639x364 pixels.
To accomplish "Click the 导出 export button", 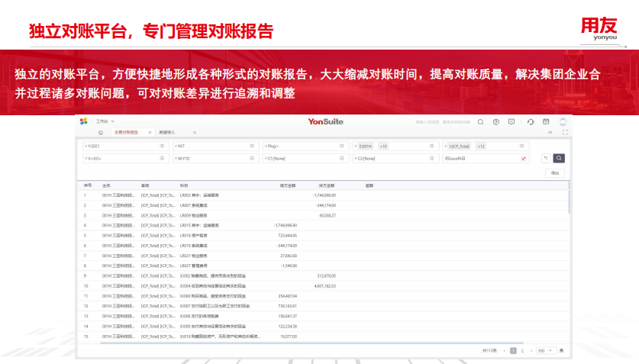I will point(555,173).
